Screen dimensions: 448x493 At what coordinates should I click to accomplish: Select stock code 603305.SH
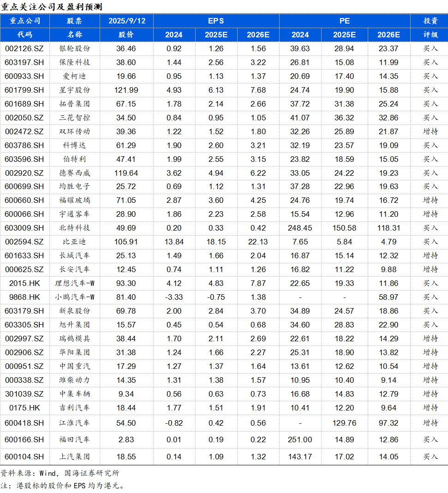pyautogui.click(x=24, y=325)
